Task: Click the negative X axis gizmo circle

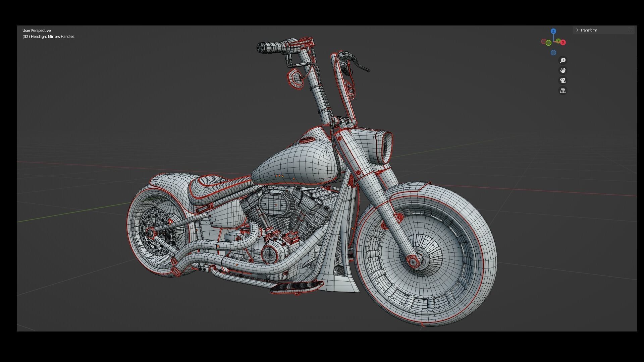Action: [543, 42]
